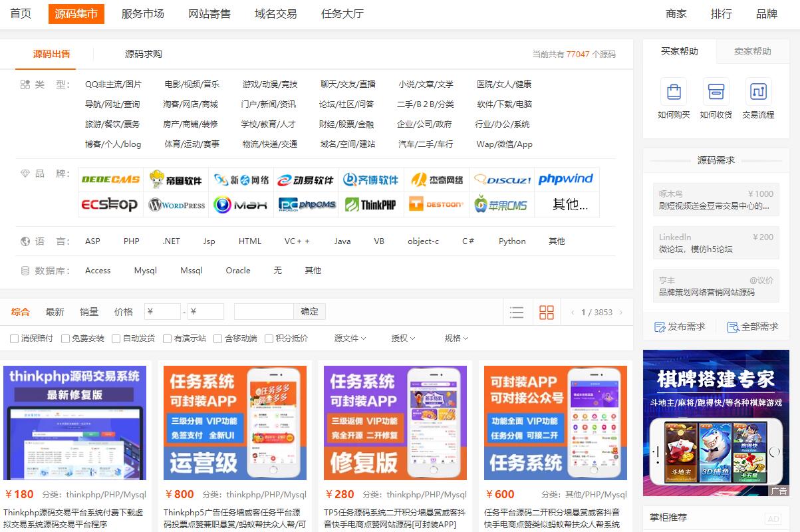Enable the 积分抵价 checkbox

click(269, 338)
